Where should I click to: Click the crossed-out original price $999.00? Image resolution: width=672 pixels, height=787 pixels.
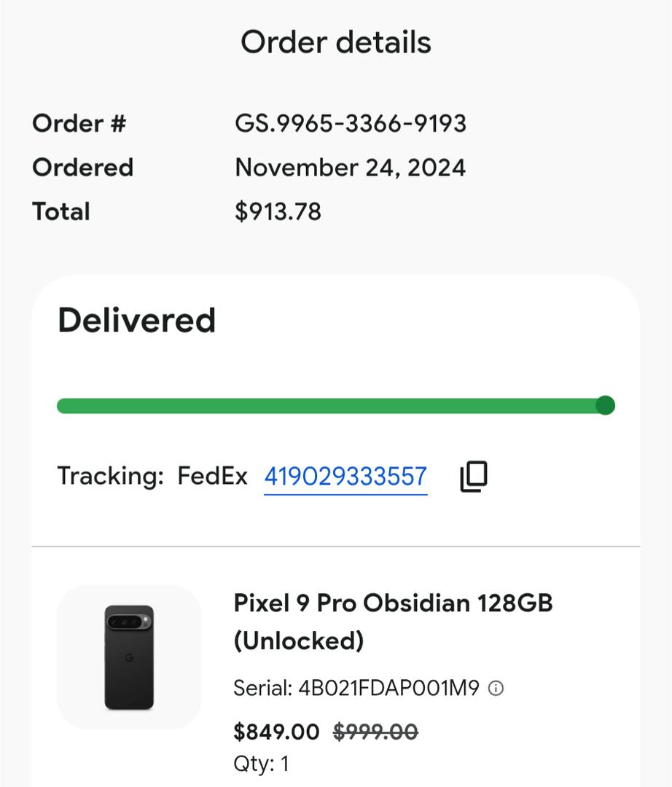[x=375, y=732]
